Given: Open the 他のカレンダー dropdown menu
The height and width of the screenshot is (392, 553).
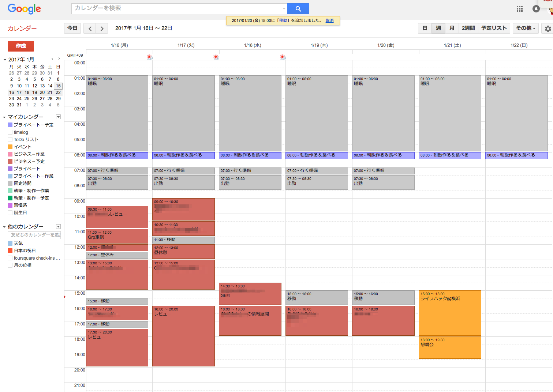Looking at the screenshot, I should click(58, 227).
